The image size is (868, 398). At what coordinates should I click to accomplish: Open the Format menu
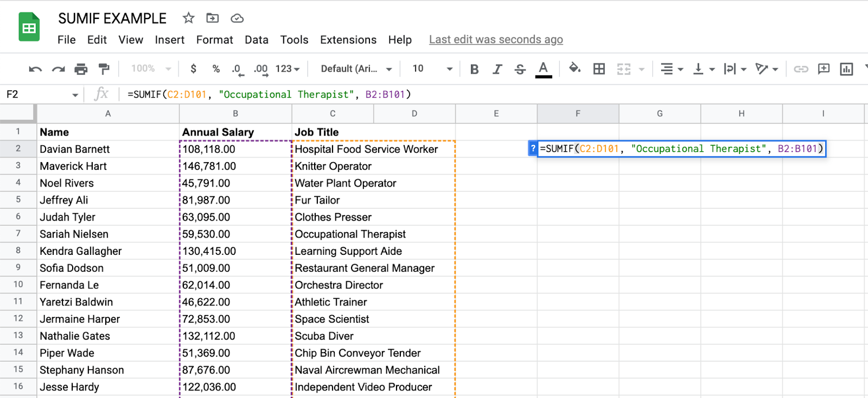coord(215,40)
